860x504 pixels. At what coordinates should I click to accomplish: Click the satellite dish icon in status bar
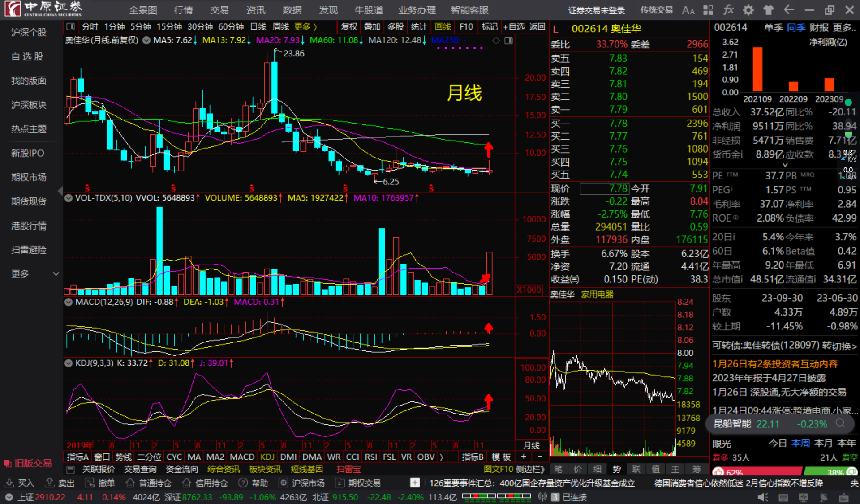pos(824,497)
